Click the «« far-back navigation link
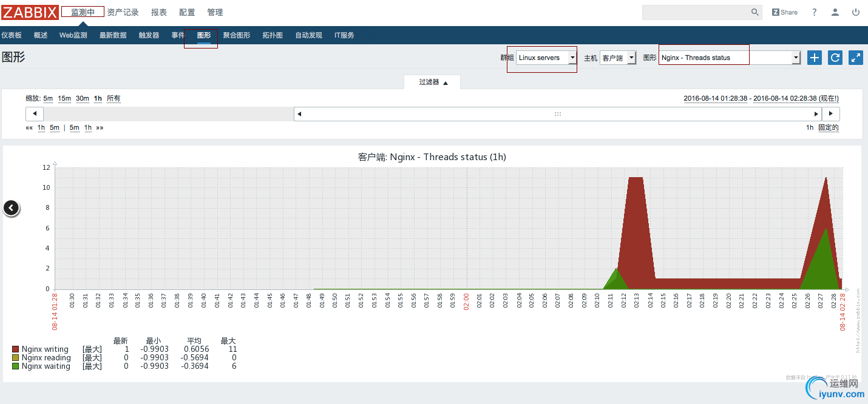Viewport: 868px width, 404px height. click(x=29, y=127)
